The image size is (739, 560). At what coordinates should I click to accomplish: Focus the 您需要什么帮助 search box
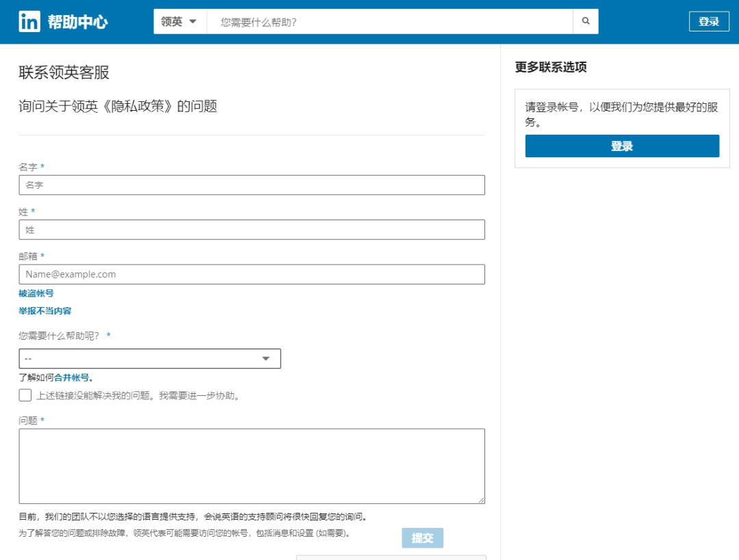click(390, 22)
